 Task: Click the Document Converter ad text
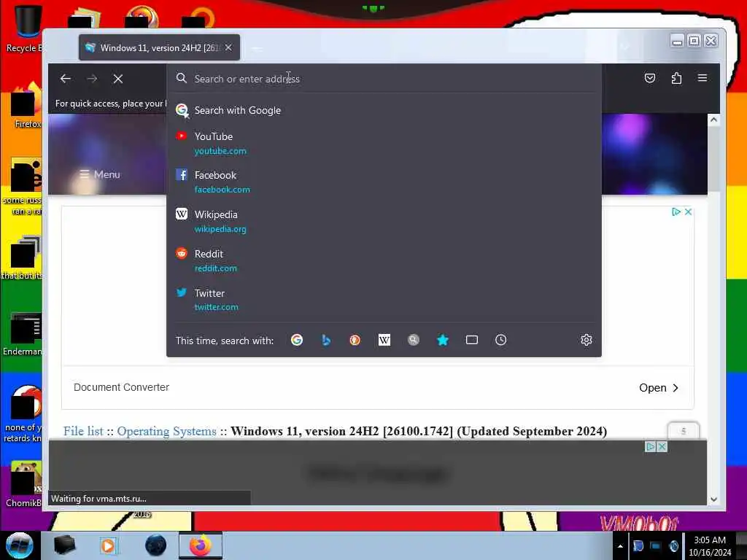122,388
